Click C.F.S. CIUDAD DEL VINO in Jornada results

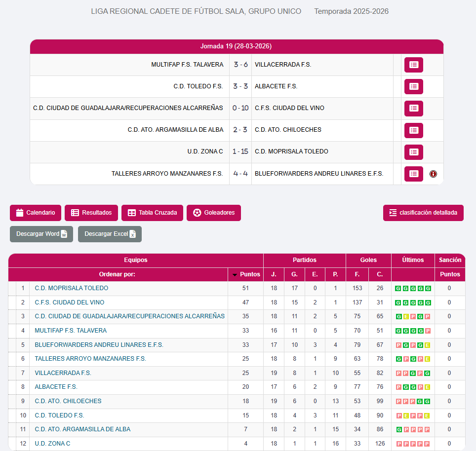pos(289,108)
